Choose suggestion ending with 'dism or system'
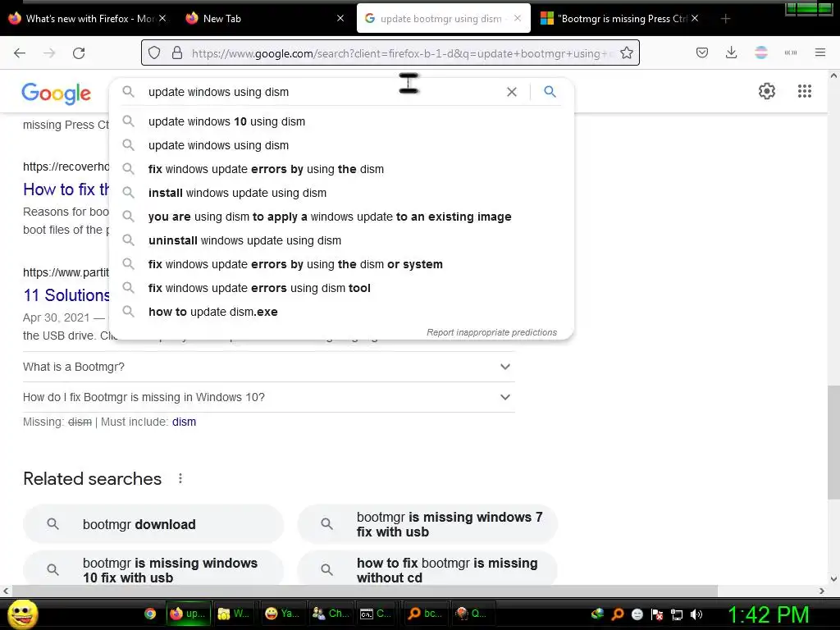 341,264
